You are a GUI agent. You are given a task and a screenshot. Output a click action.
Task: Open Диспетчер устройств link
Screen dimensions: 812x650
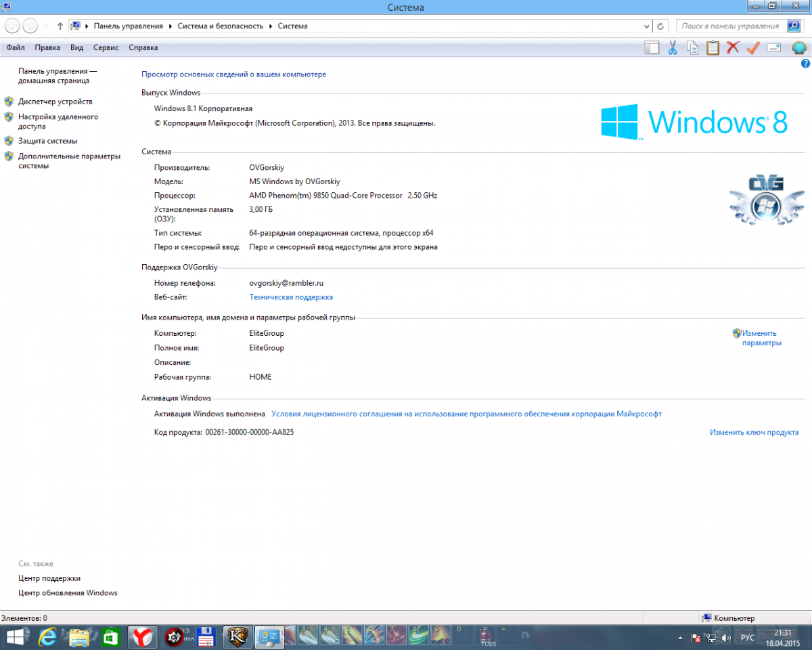55,102
